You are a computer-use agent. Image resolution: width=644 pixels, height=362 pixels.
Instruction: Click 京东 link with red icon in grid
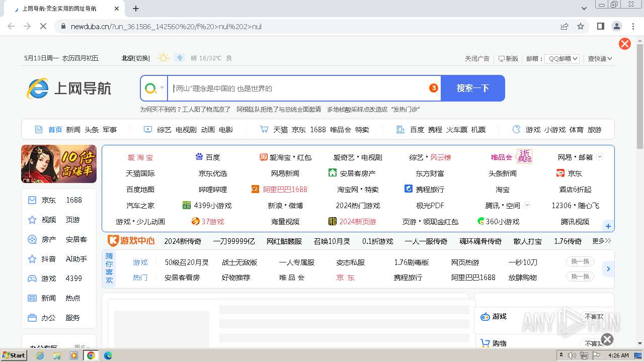[569, 173]
